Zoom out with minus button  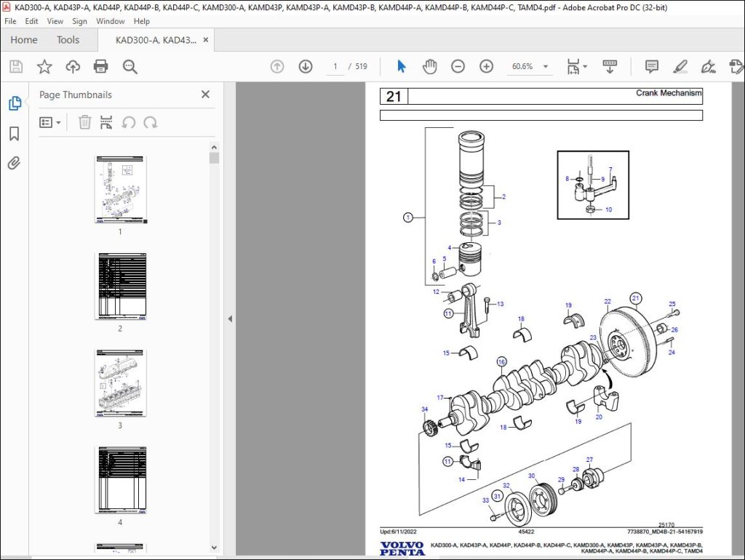point(458,66)
